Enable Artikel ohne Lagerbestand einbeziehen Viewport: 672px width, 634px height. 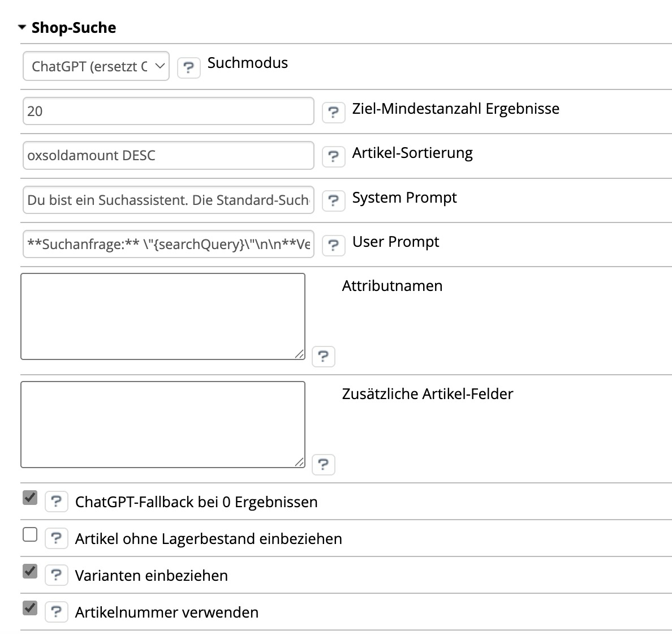coord(30,534)
